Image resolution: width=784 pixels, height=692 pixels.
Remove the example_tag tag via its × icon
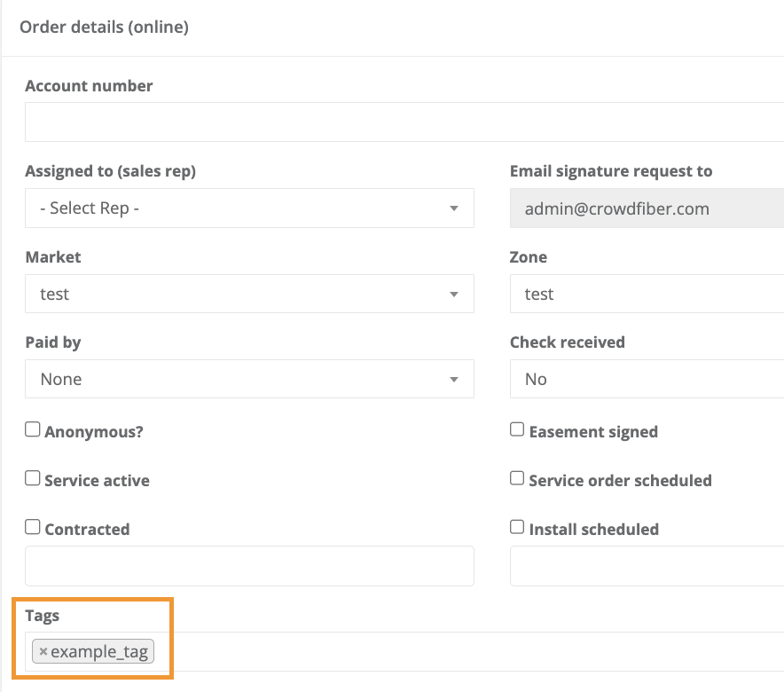tap(43, 651)
